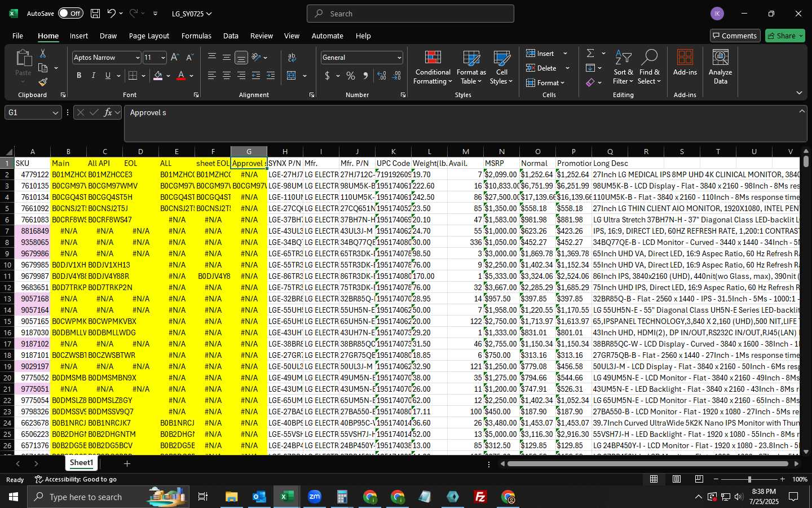The image size is (812, 508).
Task: Switch to the Formulas tab
Action: 196,36
